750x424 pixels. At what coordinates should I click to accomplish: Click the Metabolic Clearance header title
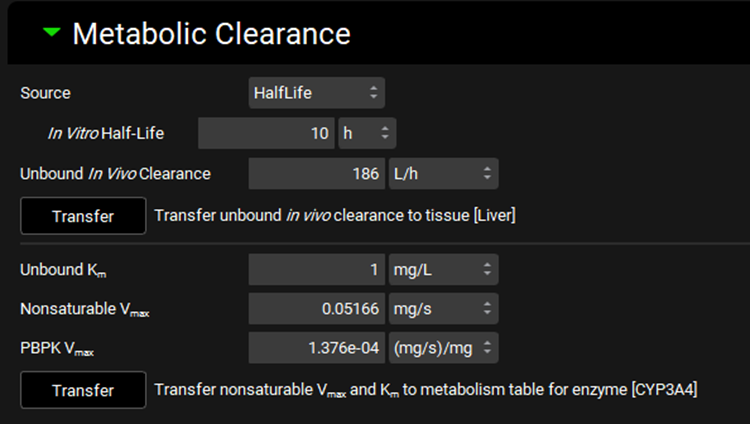coord(211,34)
